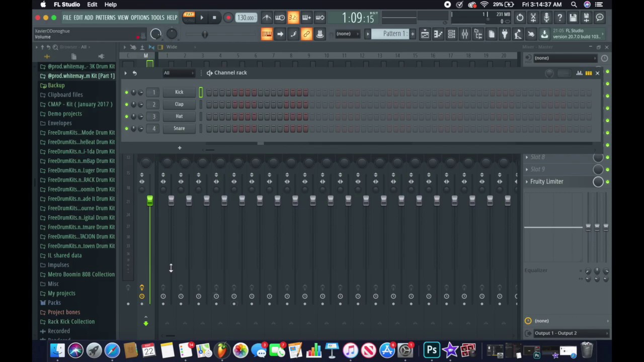This screenshot has width=644, height=362.
Task: Add a new channel with plus button
Action: tap(179, 148)
